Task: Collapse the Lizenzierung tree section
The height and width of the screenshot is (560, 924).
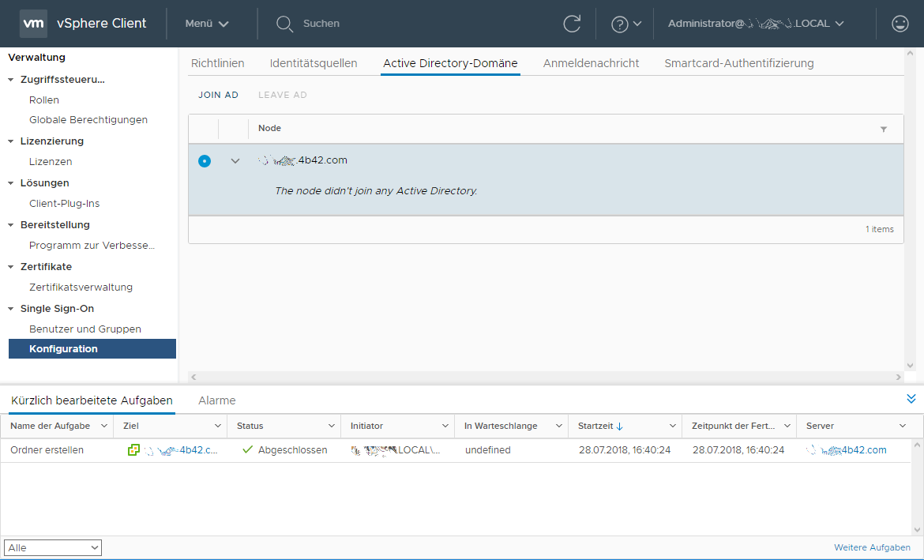Action: pos(10,141)
